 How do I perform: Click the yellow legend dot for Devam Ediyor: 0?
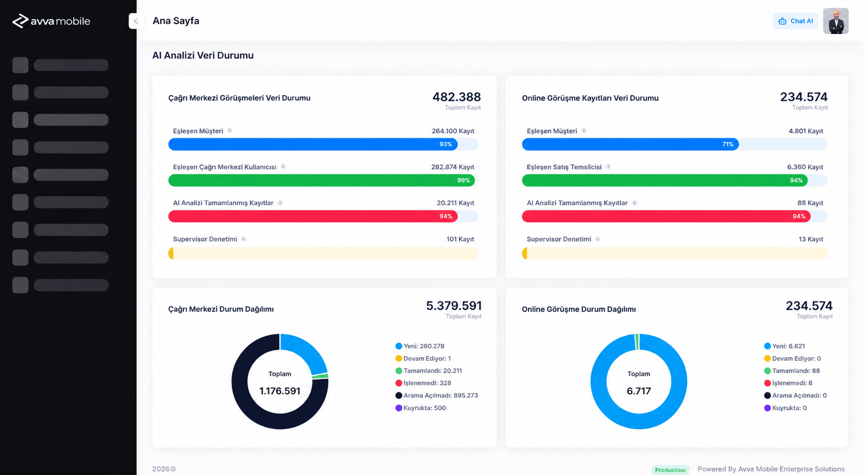[768, 358]
